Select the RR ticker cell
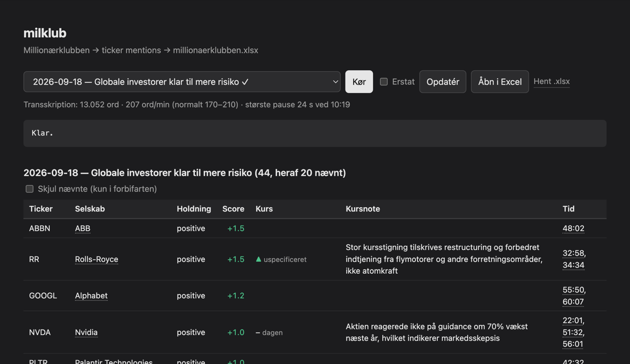 (34, 259)
